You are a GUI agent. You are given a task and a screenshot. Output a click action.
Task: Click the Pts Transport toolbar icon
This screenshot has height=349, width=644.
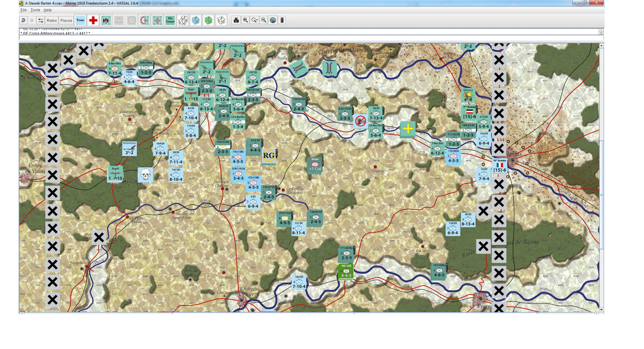coord(170,21)
